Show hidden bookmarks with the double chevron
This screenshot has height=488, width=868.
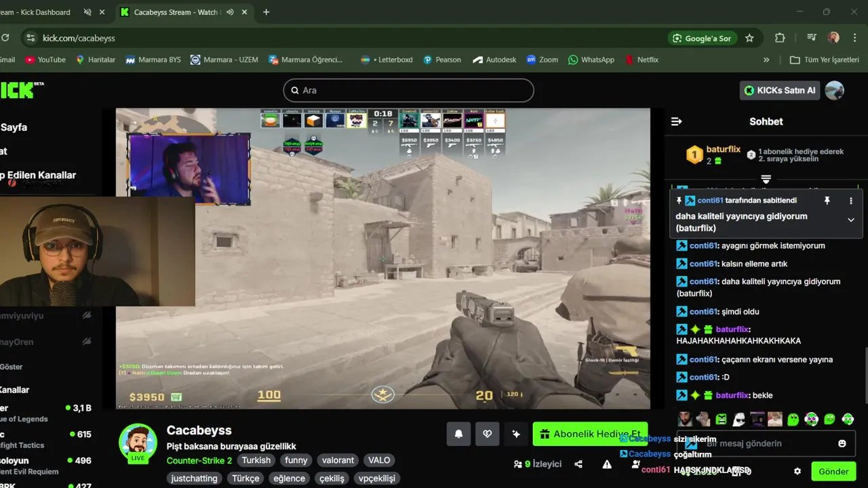click(766, 60)
